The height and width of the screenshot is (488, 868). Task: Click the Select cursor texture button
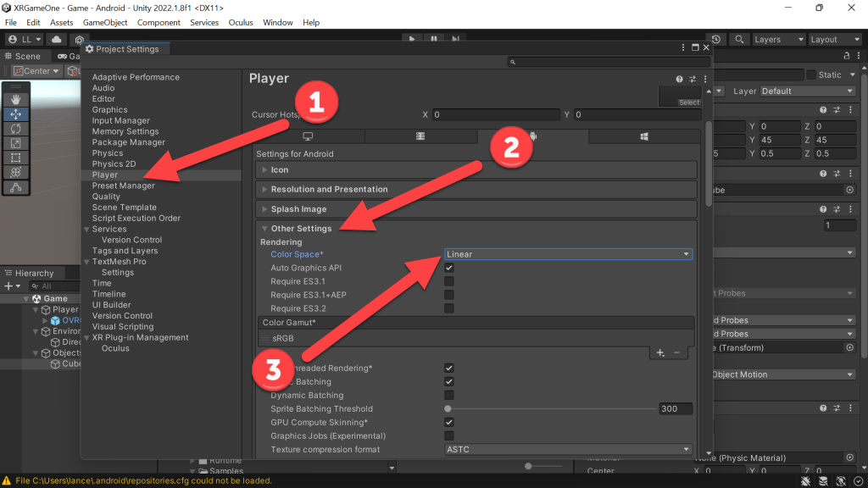[689, 103]
